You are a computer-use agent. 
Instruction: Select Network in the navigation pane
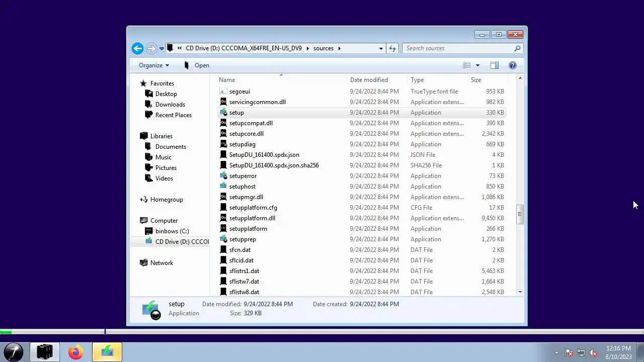[162, 263]
